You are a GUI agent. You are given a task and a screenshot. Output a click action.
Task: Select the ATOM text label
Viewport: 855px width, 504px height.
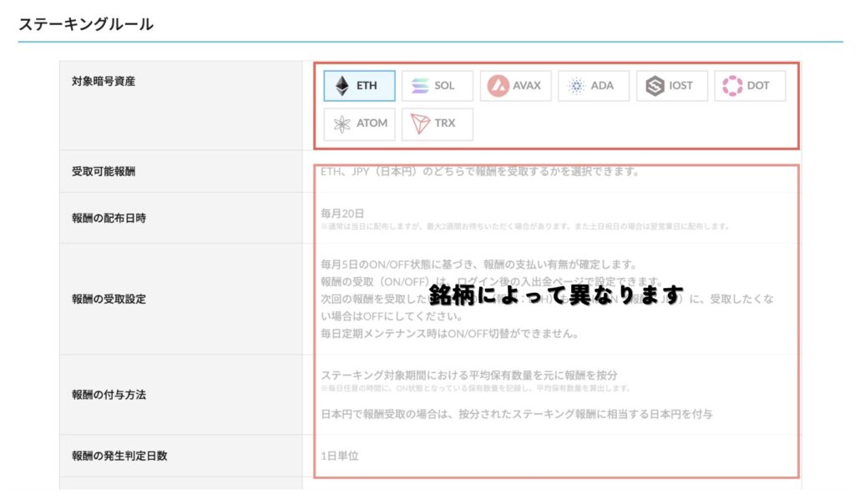[x=372, y=123]
